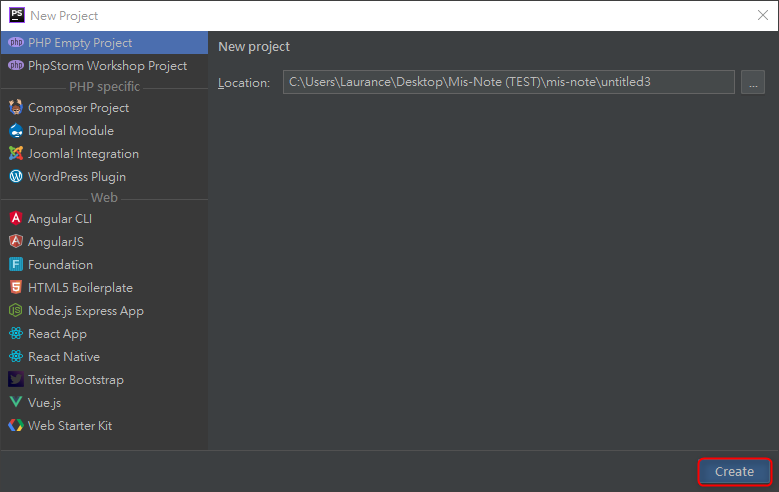Select Joomla! Integration entry
Viewport: 779px width, 492px height.
click(x=104, y=154)
